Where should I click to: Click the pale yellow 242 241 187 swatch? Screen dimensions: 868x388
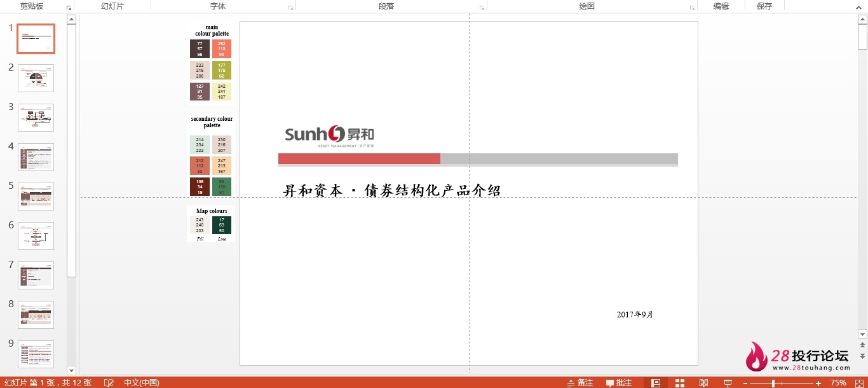tap(222, 92)
